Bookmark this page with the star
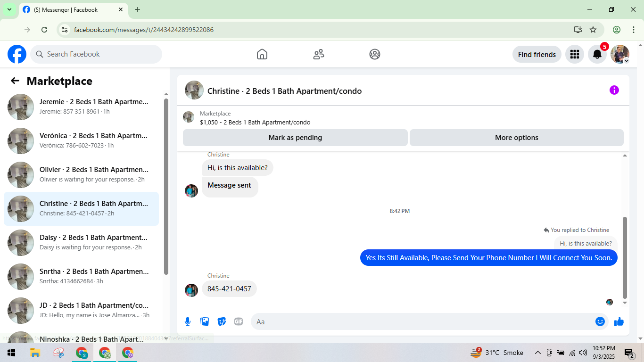The image size is (644, 362). (x=593, y=30)
